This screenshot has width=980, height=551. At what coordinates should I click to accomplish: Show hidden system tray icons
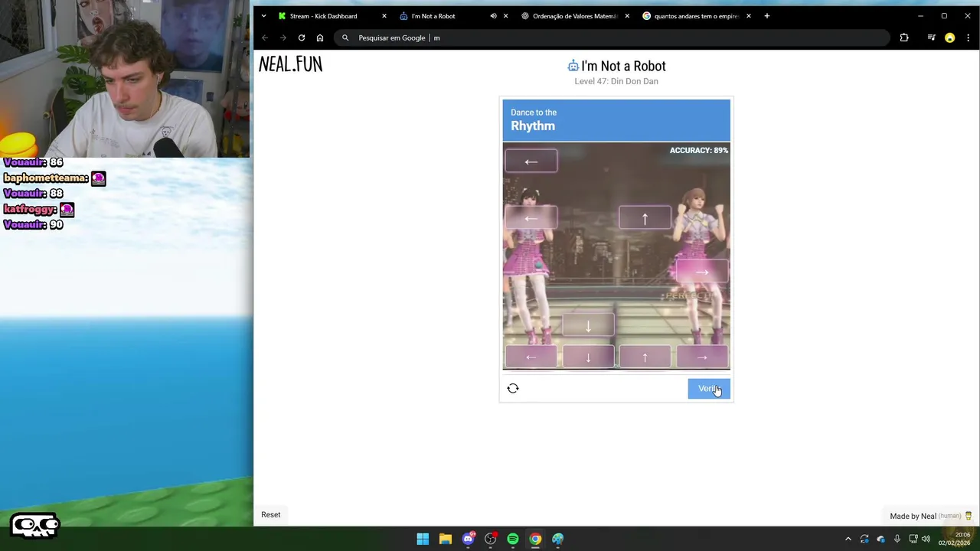[848, 539]
